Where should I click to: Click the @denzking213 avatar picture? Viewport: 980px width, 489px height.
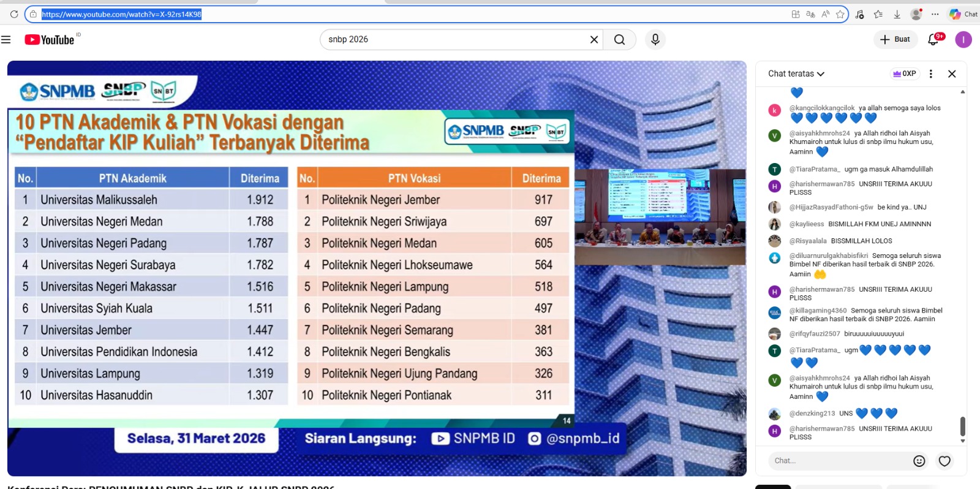(775, 414)
